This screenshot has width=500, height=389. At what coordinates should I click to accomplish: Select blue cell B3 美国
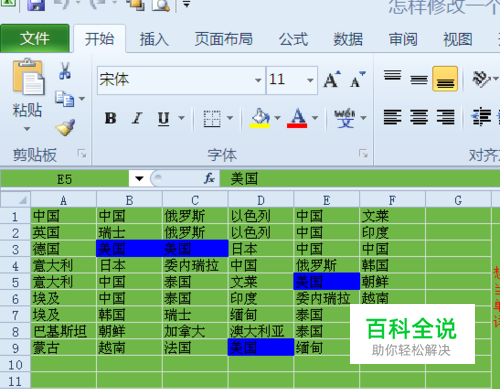(129, 249)
